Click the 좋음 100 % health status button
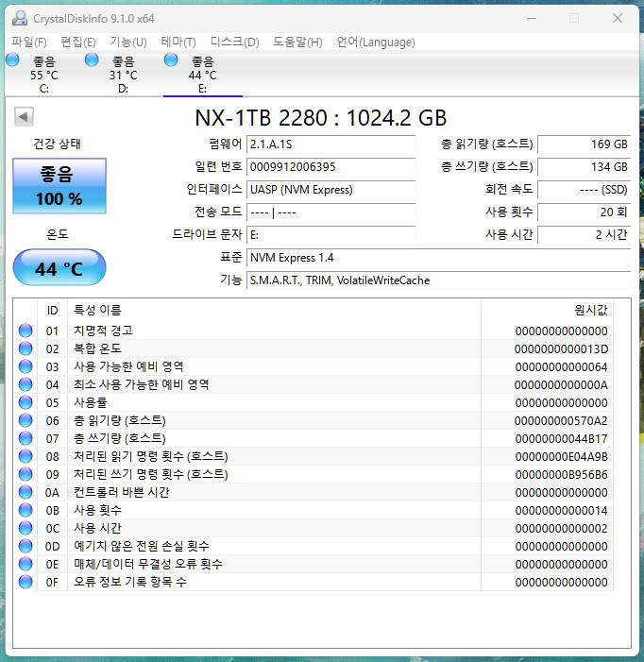The width and height of the screenshot is (644, 662). tap(59, 186)
